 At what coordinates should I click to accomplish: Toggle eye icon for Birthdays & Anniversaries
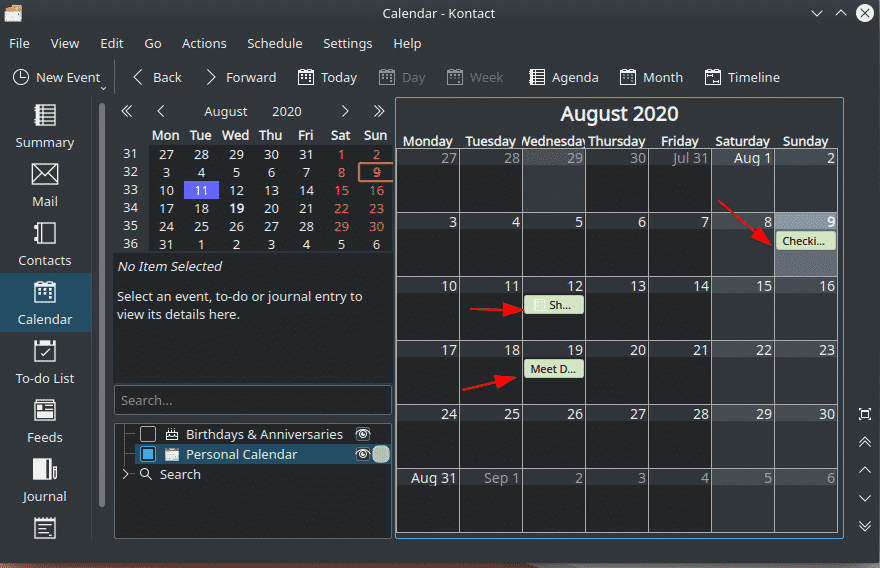pos(363,434)
